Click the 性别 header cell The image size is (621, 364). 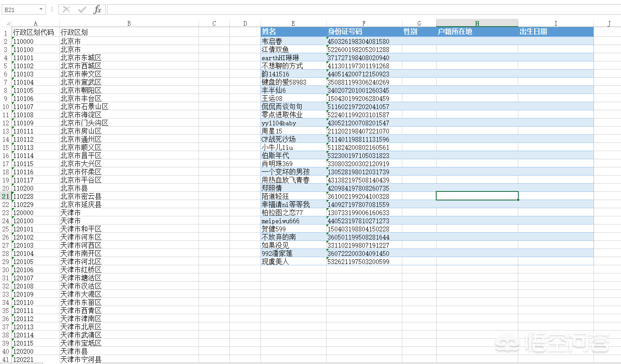click(x=419, y=32)
